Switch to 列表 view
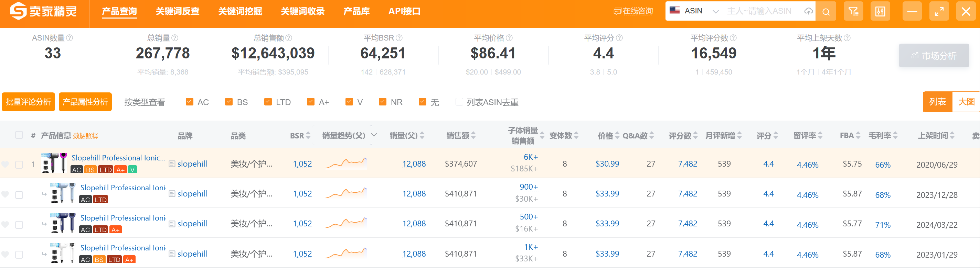 tap(937, 102)
